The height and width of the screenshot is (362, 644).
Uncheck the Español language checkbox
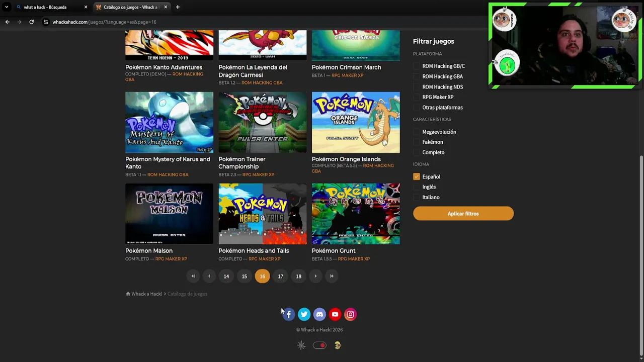[417, 176]
